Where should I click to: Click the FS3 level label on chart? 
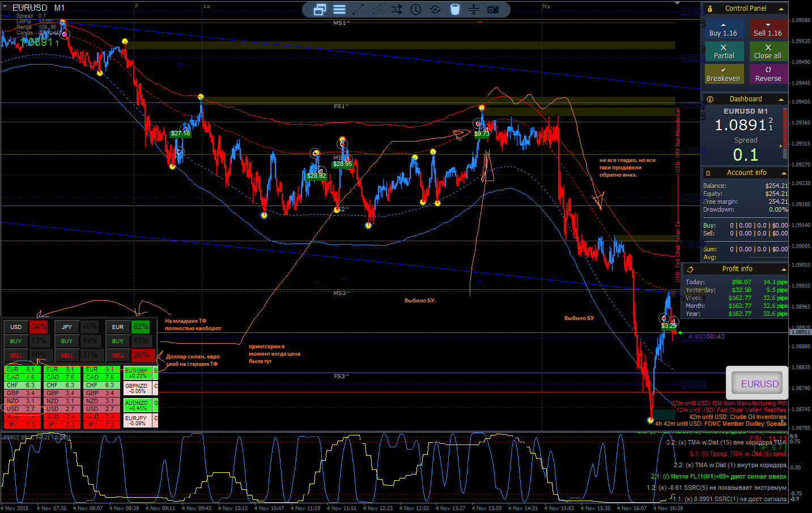[341, 376]
